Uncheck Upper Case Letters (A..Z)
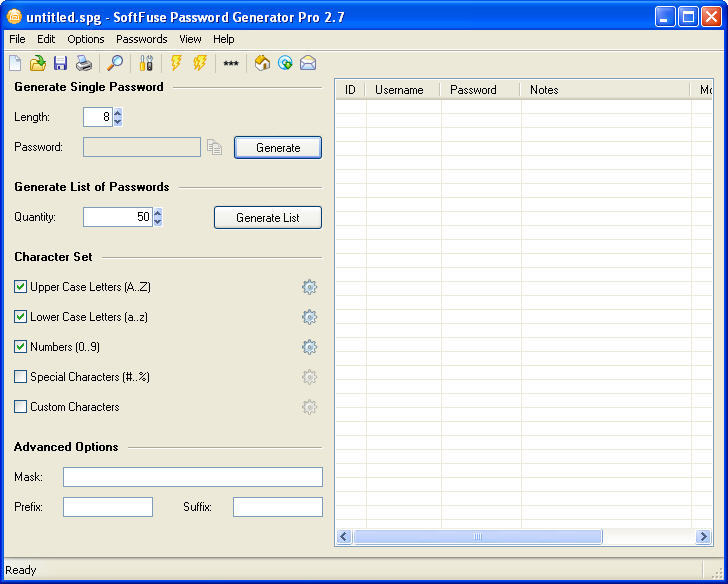Viewport: 728px width, 584px height. click(20, 286)
